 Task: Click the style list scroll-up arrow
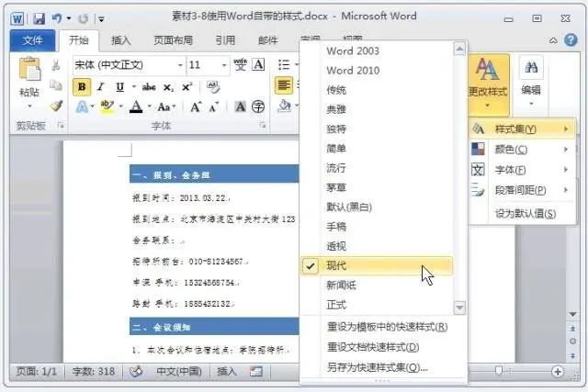459,49
